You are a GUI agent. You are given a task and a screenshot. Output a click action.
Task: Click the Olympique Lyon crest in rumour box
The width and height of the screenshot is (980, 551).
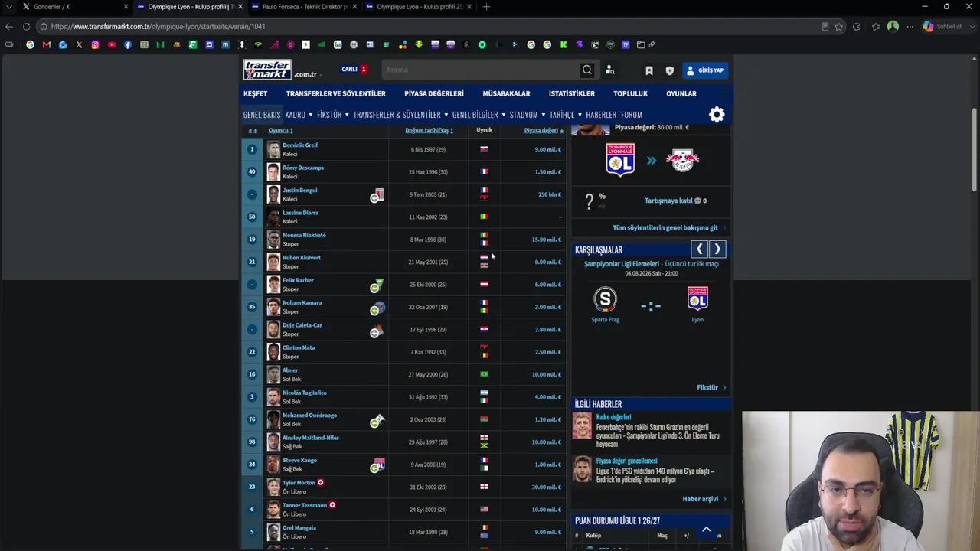pyautogui.click(x=620, y=160)
